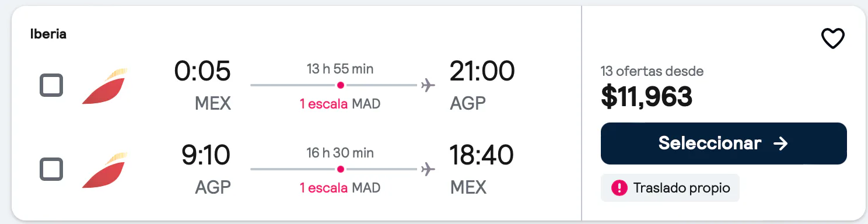Click the '13 ofertas desde' text
The height and width of the screenshot is (224, 868).
pyautogui.click(x=652, y=72)
